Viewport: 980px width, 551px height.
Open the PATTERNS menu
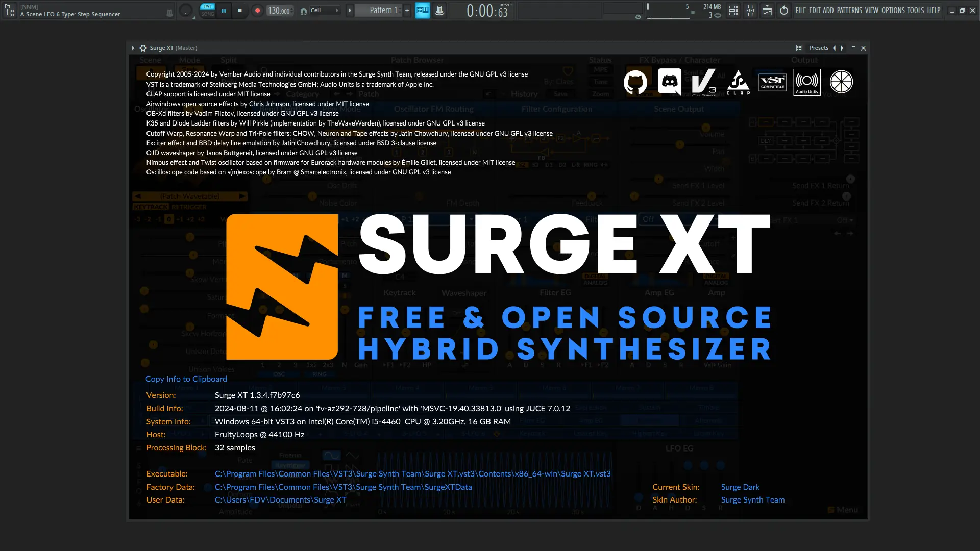click(849, 10)
